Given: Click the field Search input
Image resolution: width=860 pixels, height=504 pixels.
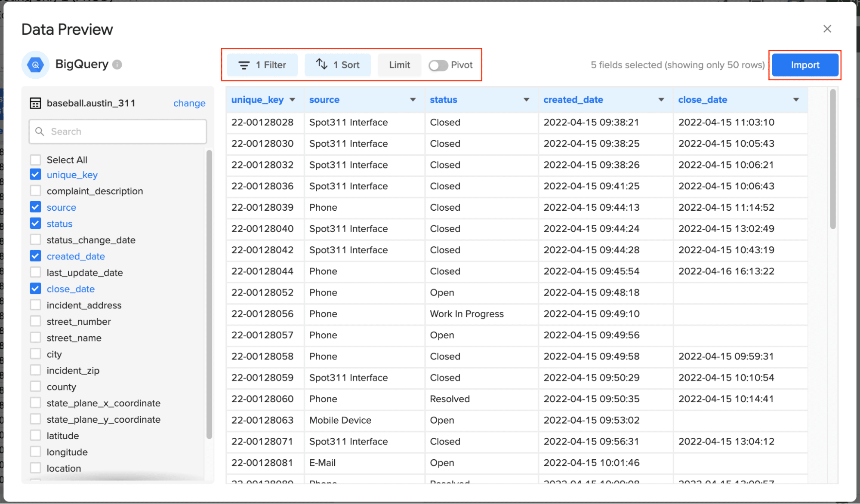Looking at the screenshot, I should [125, 132].
